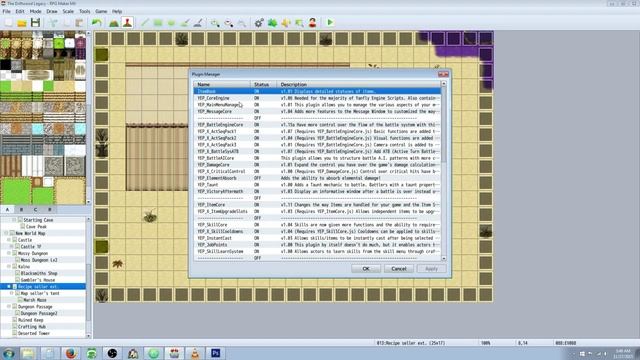Select the Marsh Maze map
Viewport: 640px width, 360px height.
[35, 300]
